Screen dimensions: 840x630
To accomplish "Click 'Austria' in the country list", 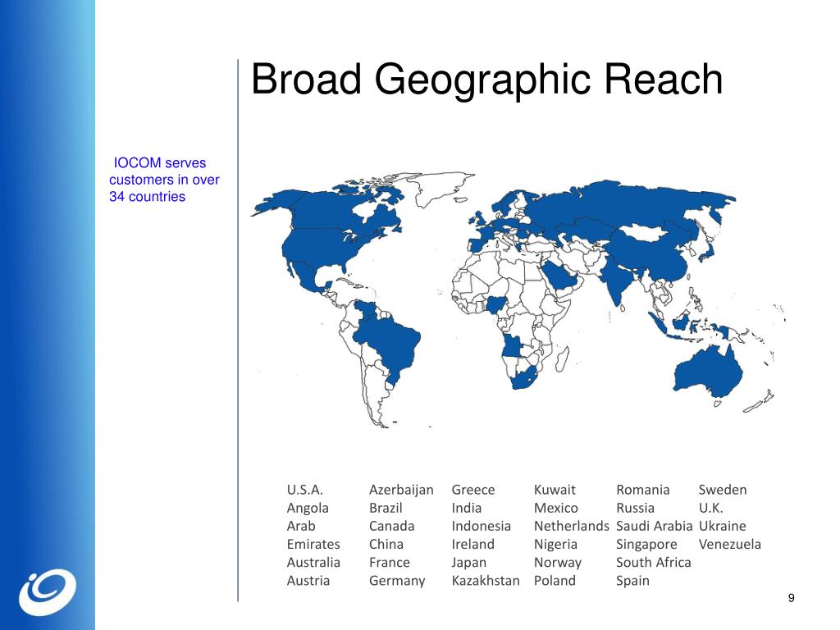I will pyautogui.click(x=308, y=581).
